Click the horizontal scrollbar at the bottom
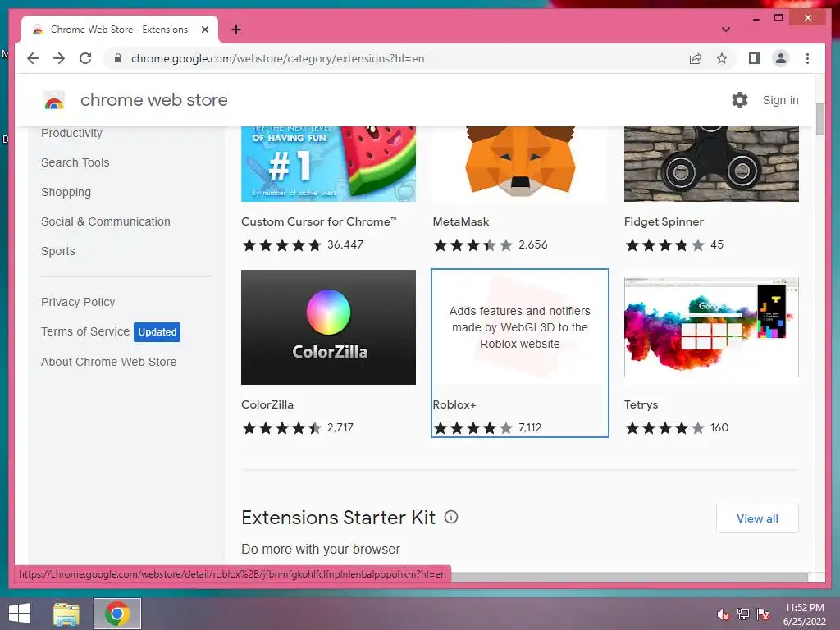840x630 pixels. pyautogui.click(x=629, y=577)
